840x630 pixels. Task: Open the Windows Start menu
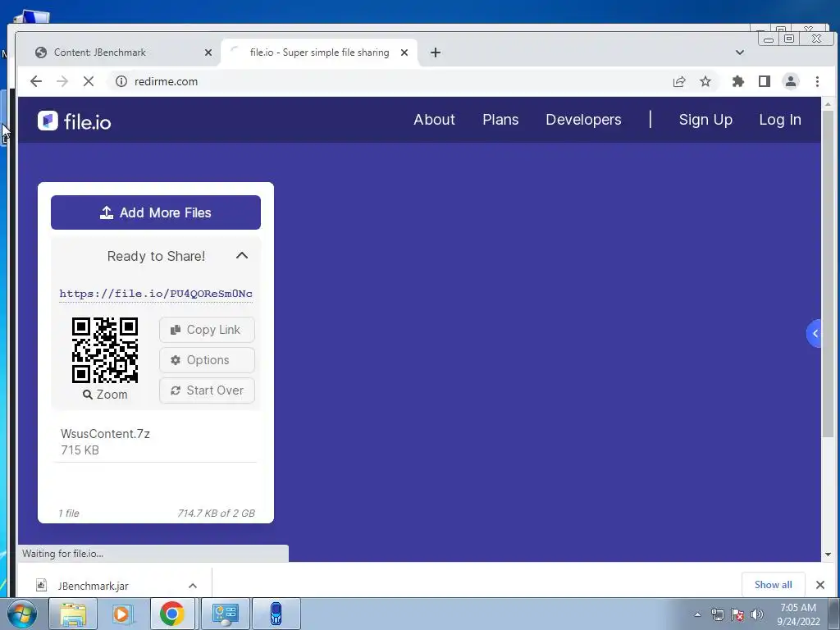coord(22,614)
